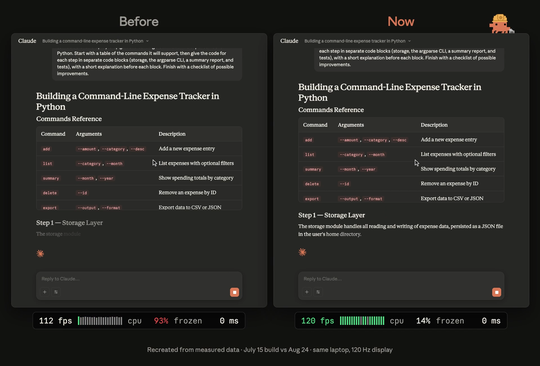Click the orange Claude spark icon in Before pane
Screen dimensions: 540x366
[x=40, y=254]
